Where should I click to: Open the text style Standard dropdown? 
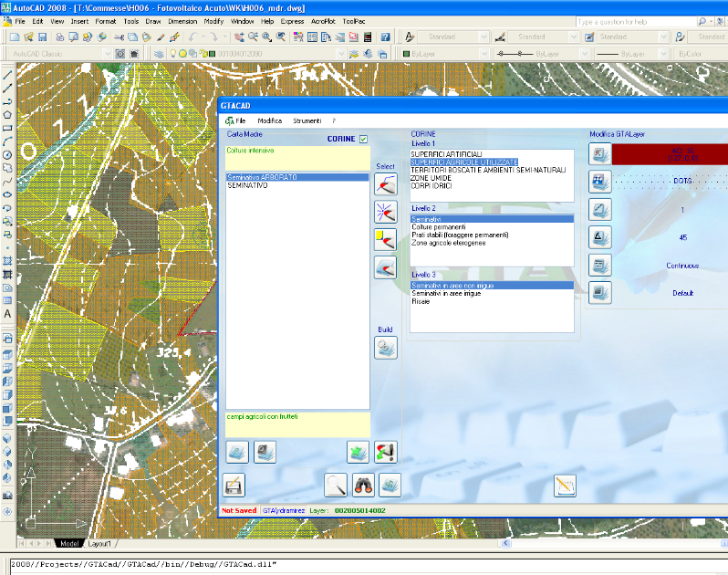[484, 37]
